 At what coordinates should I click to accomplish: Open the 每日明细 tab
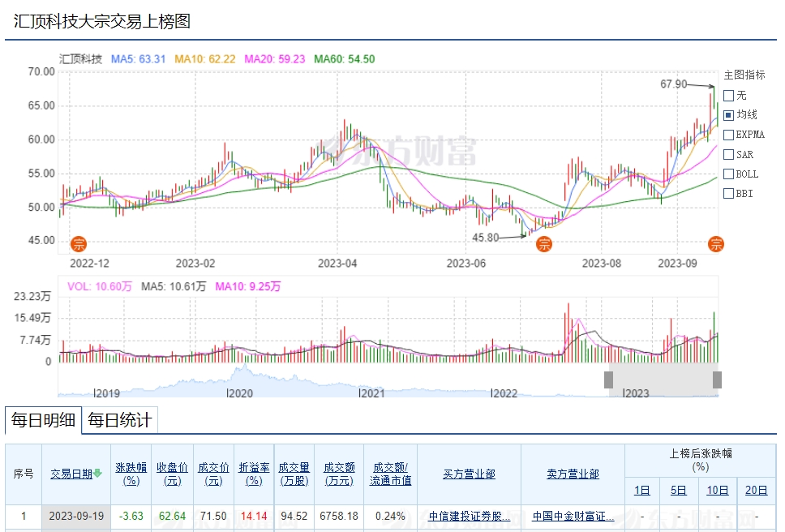(x=43, y=420)
